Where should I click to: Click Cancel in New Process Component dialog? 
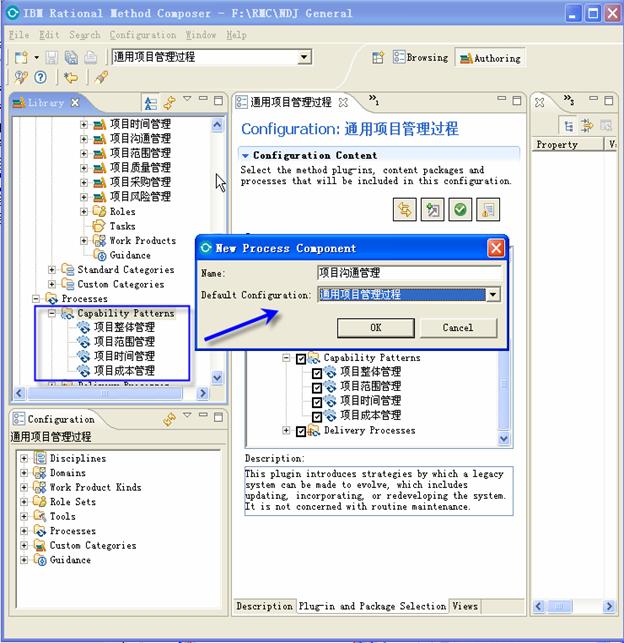pyautogui.click(x=458, y=328)
